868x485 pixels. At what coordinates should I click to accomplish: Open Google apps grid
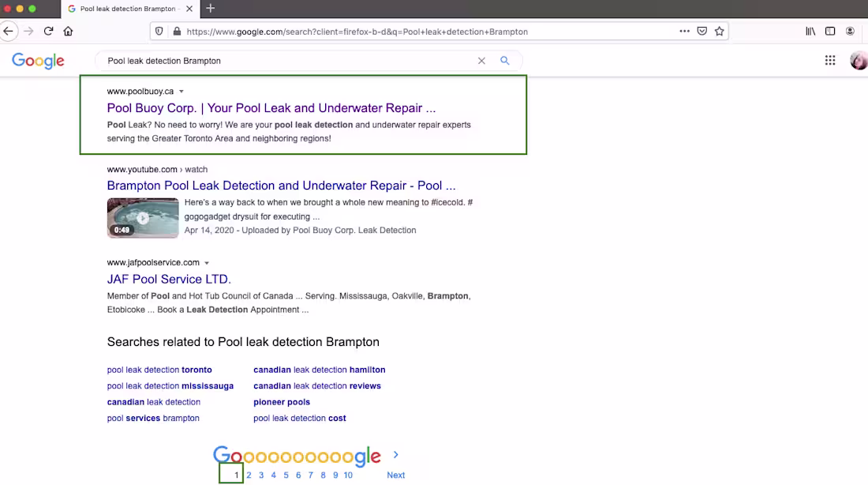(829, 60)
